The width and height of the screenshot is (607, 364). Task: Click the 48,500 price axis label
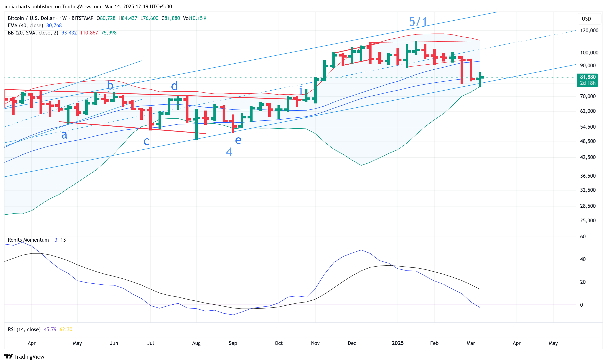(x=588, y=141)
